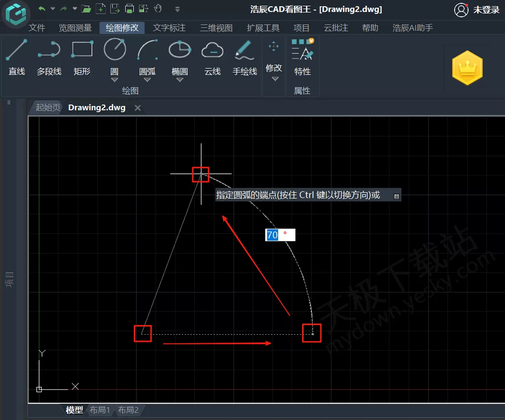Expand the quick access toolbar customize arrow
Screen dimensions: 505x420
[178, 9]
